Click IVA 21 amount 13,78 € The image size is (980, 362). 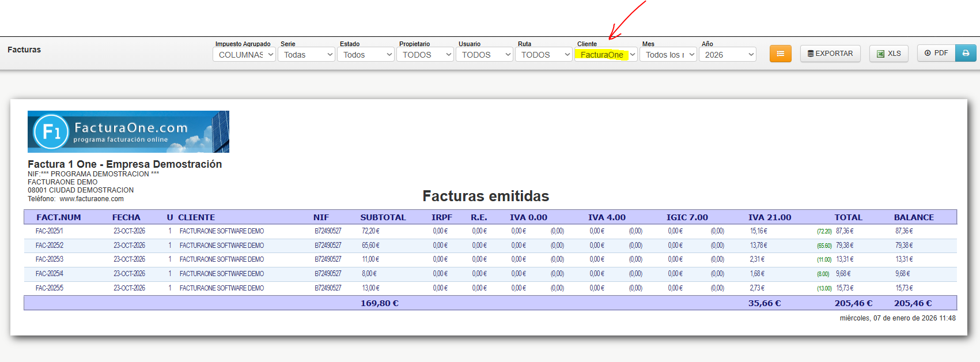[x=759, y=246]
